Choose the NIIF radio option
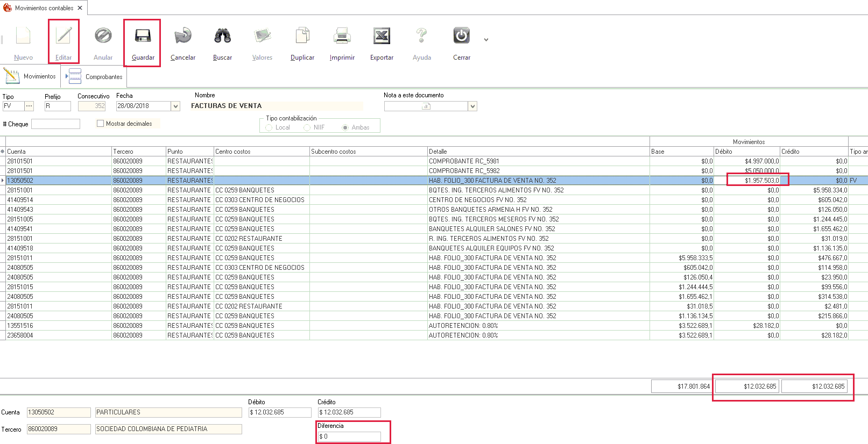The width and height of the screenshot is (868, 444). 307,128
